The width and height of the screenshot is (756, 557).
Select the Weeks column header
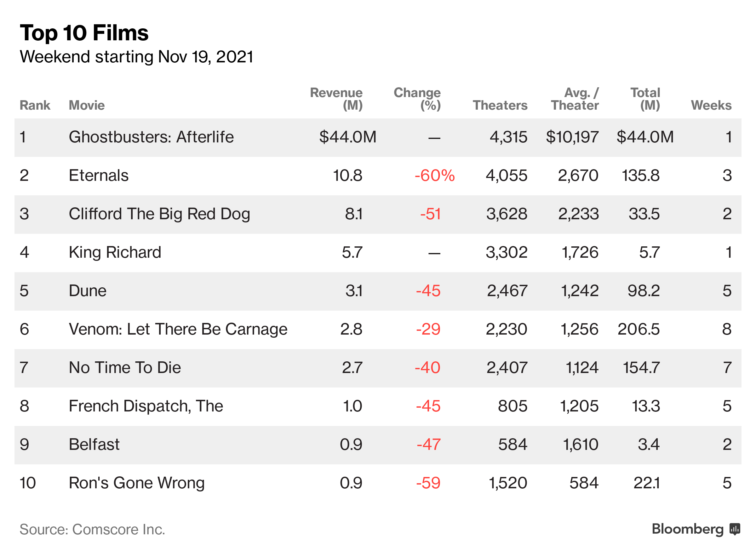coord(711,105)
